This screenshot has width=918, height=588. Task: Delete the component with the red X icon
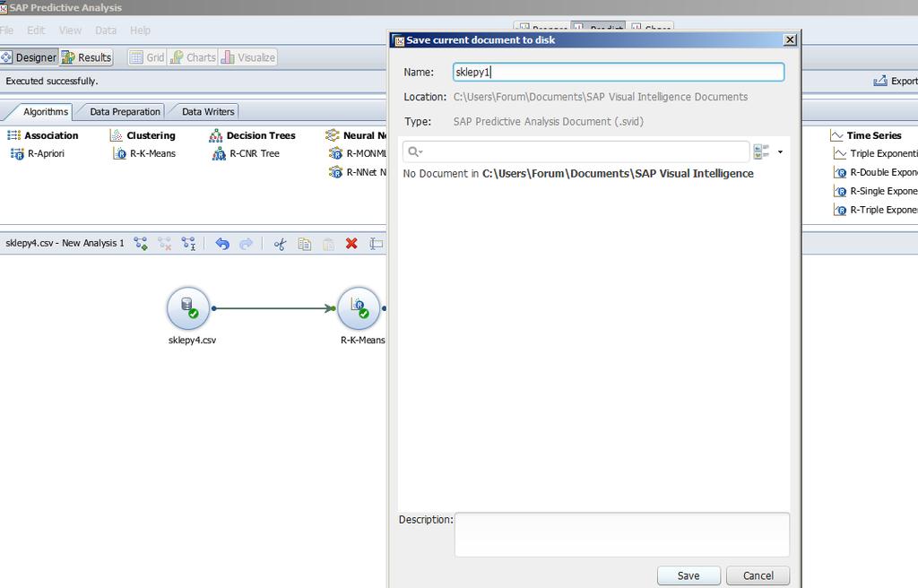pos(351,244)
